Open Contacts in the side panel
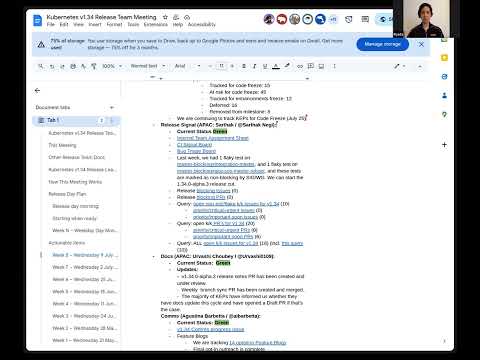Viewport: 480px width, 360px height. [444, 96]
